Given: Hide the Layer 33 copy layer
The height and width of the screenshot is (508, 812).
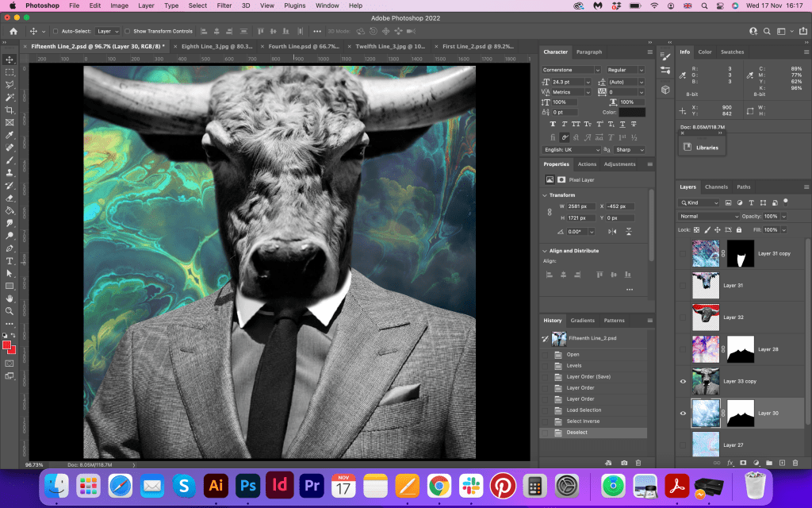Looking at the screenshot, I should click(683, 381).
